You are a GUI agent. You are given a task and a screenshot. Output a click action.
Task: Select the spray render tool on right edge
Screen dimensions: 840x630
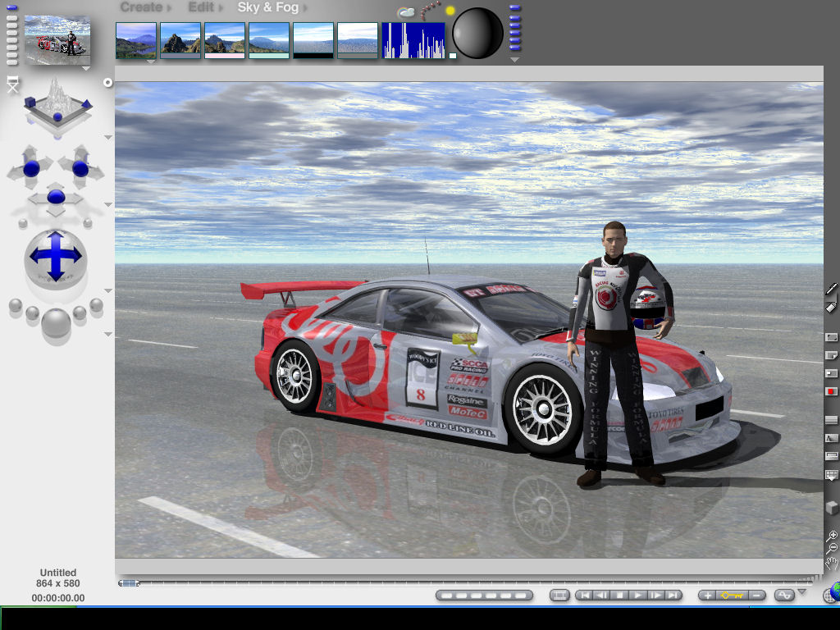coord(831,307)
